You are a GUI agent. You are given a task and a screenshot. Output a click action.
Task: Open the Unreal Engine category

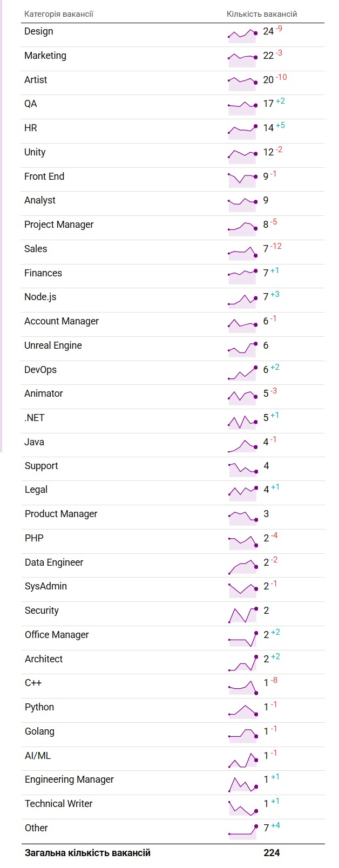pyautogui.click(x=53, y=345)
